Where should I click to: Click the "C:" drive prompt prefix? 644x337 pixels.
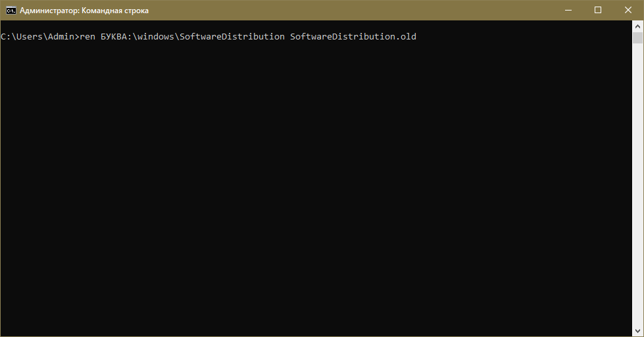pyautogui.click(x=5, y=37)
